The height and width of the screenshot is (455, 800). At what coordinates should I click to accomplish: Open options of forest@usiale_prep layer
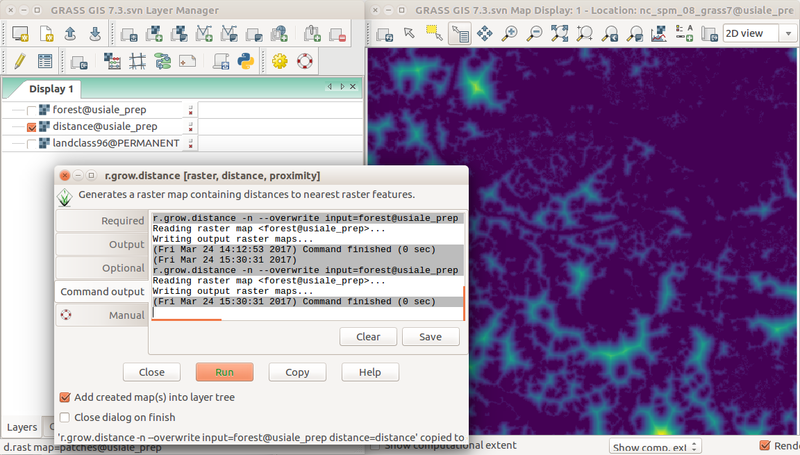190,110
